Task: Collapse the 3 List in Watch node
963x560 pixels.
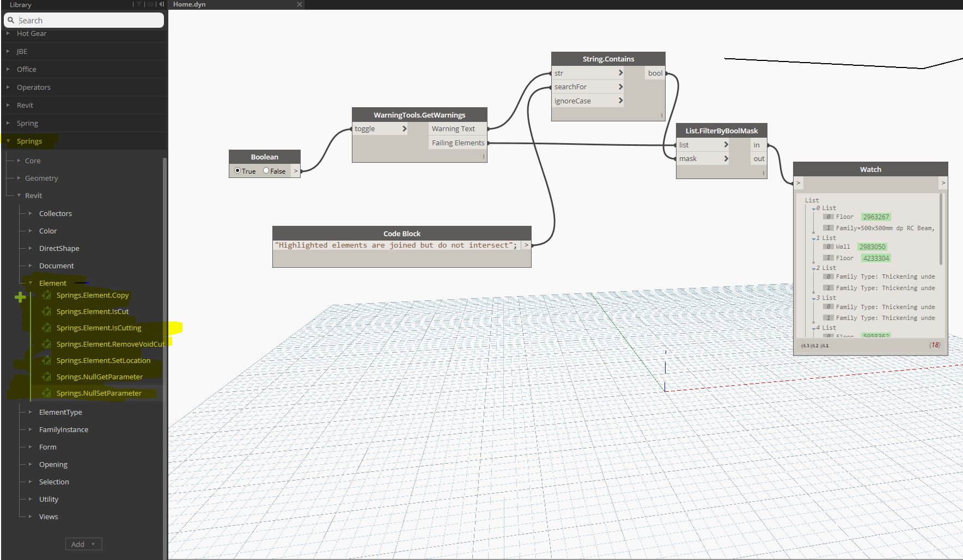Action: click(x=814, y=299)
